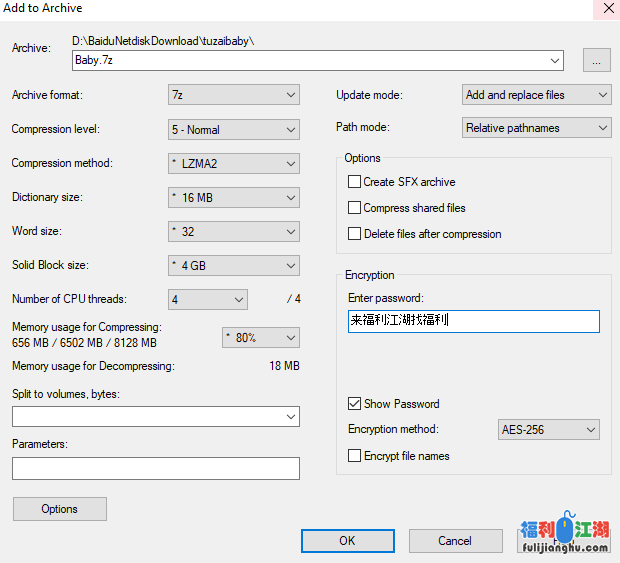
Task: Enable Delete files after compression
Action: pos(354,234)
